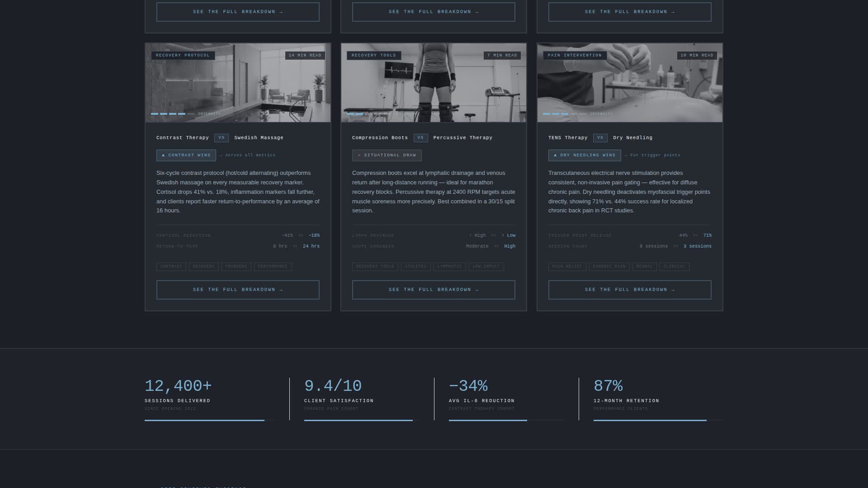Click the LYMPH DRAINAGE metric label

[373, 236]
